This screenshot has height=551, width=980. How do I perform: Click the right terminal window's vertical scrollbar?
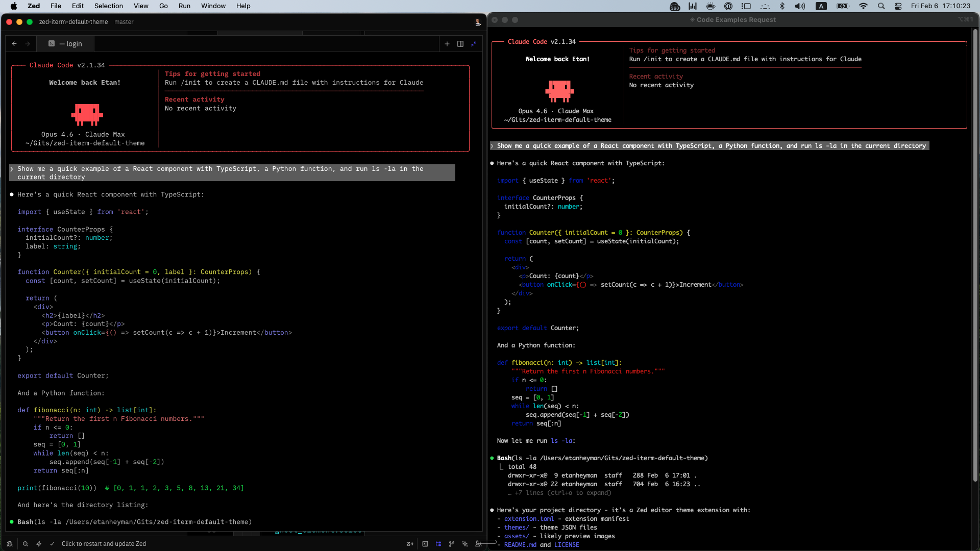[975, 255]
